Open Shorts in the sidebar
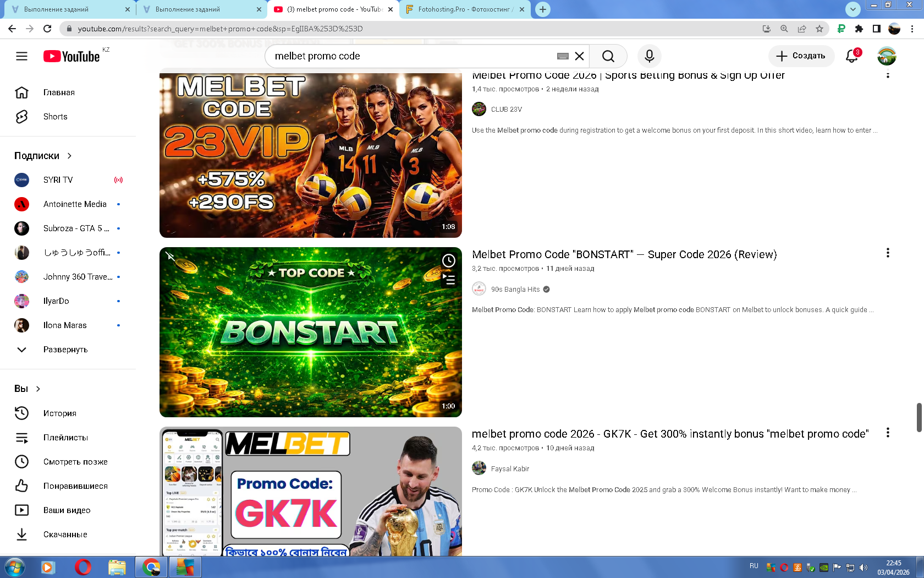Image resolution: width=924 pixels, height=578 pixels. click(68, 117)
